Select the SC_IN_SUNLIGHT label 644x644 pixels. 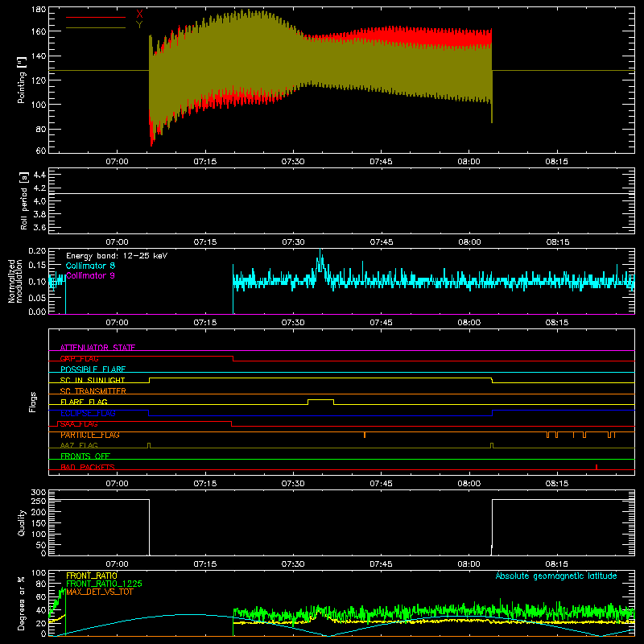pos(93,380)
